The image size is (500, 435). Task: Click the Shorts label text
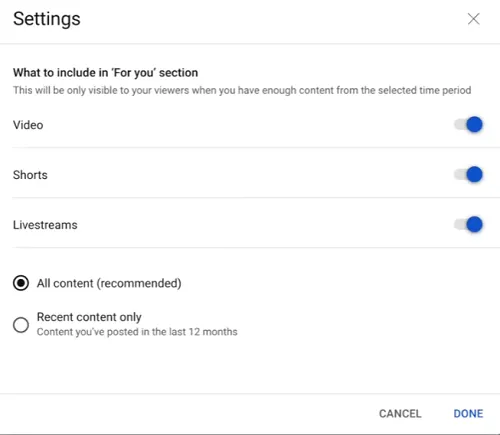click(x=30, y=175)
